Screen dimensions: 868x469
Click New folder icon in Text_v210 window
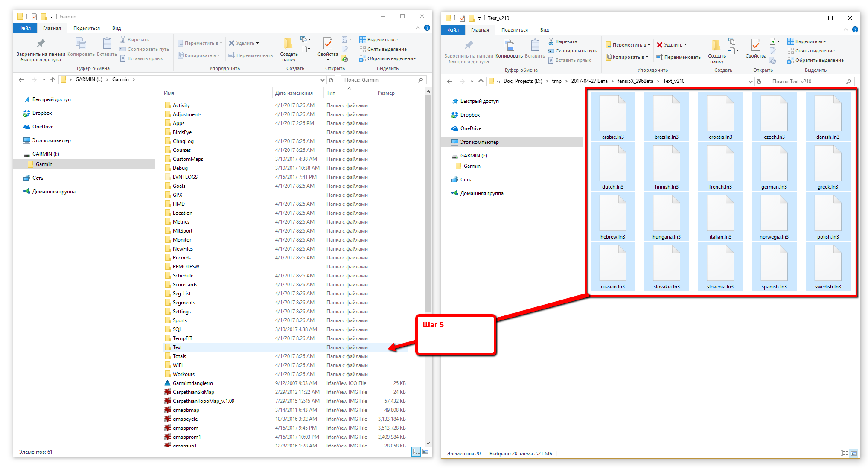pyautogui.click(x=716, y=45)
